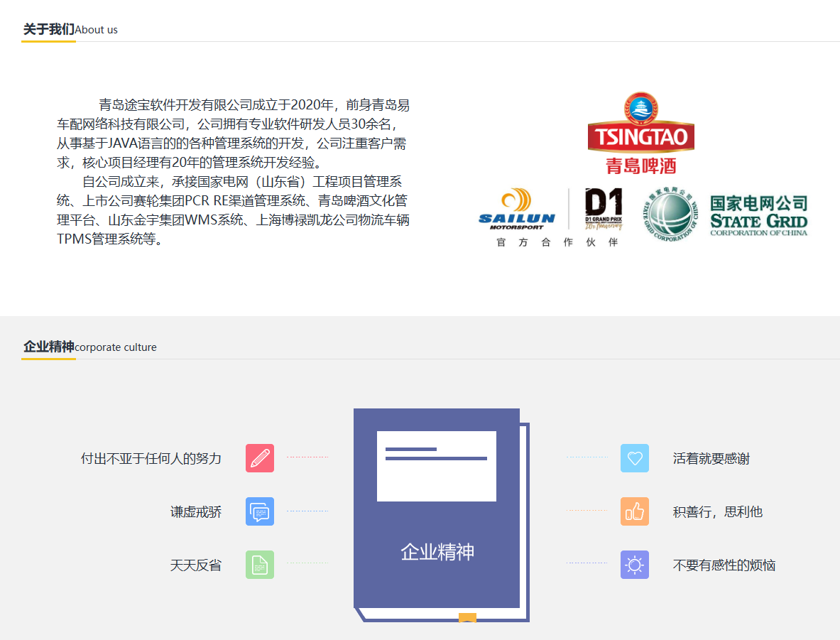Click the text 谦虚戒骄

click(196, 512)
